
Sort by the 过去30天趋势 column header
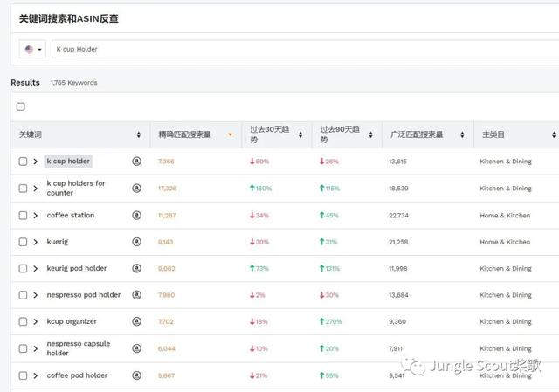(271, 134)
